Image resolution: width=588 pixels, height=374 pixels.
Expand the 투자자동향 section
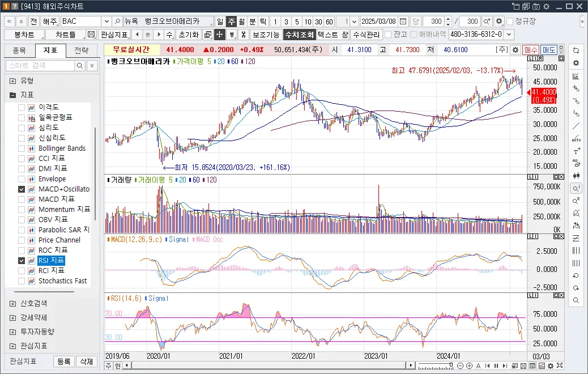13,331
